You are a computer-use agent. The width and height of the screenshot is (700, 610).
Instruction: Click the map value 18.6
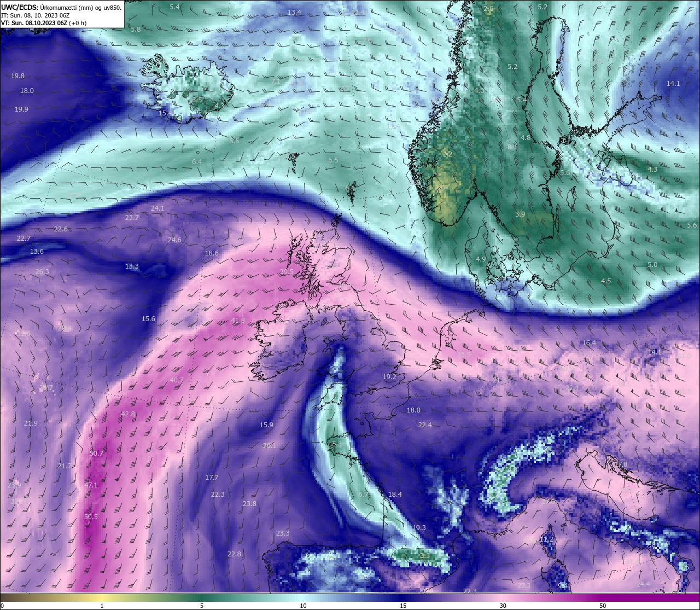tap(212, 253)
